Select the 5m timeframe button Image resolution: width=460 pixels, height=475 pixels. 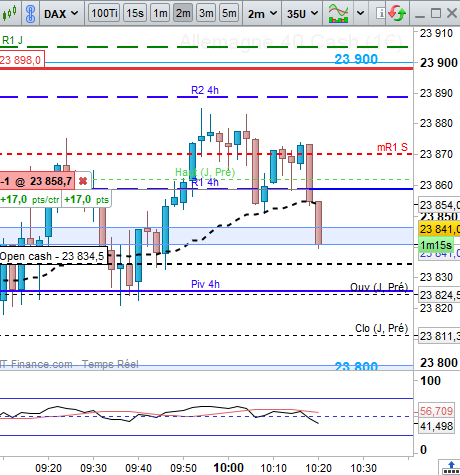click(x=229, y=13)
